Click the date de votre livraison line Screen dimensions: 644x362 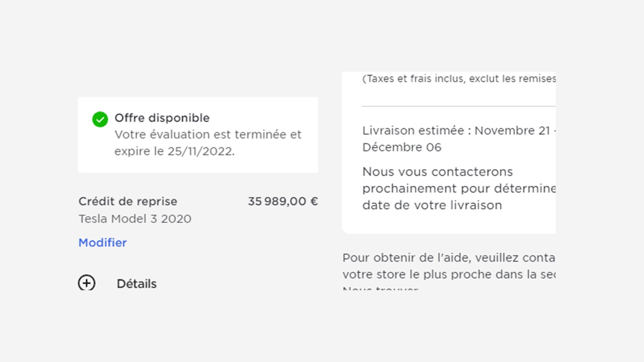(x=432, y=205)
